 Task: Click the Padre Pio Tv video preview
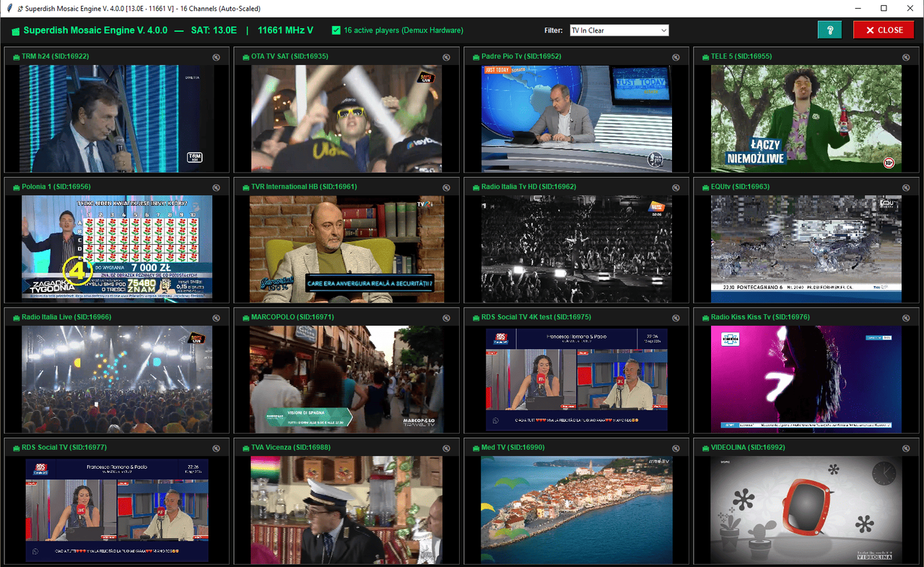577,118
